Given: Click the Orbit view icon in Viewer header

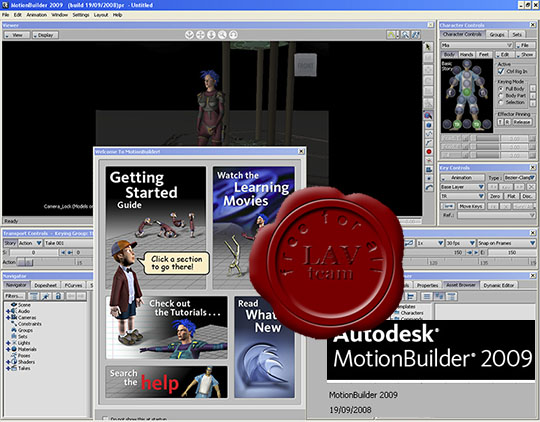Looking at the screenshot, I should [189, 35].
